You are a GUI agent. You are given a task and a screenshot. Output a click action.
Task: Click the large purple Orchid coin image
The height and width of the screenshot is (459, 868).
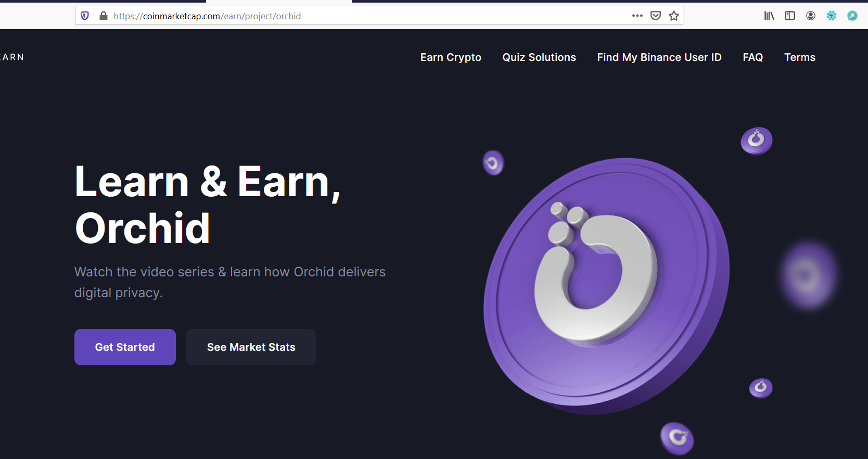click(606, 286)
